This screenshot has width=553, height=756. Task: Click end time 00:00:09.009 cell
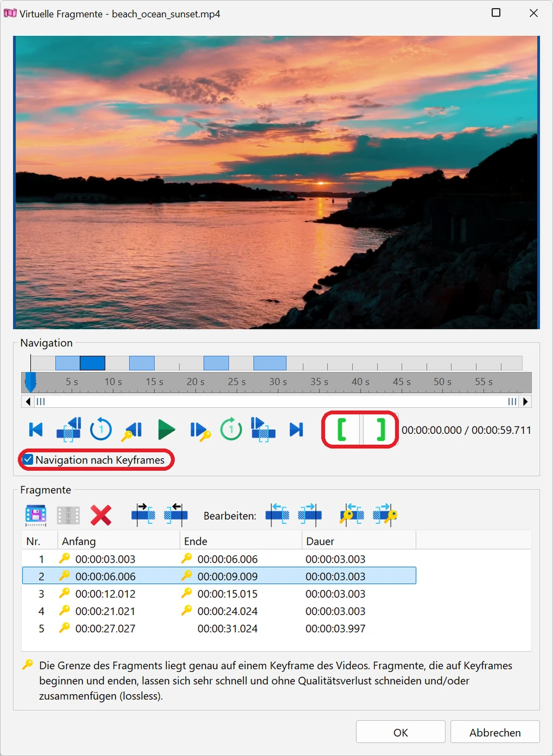point(227,576)
